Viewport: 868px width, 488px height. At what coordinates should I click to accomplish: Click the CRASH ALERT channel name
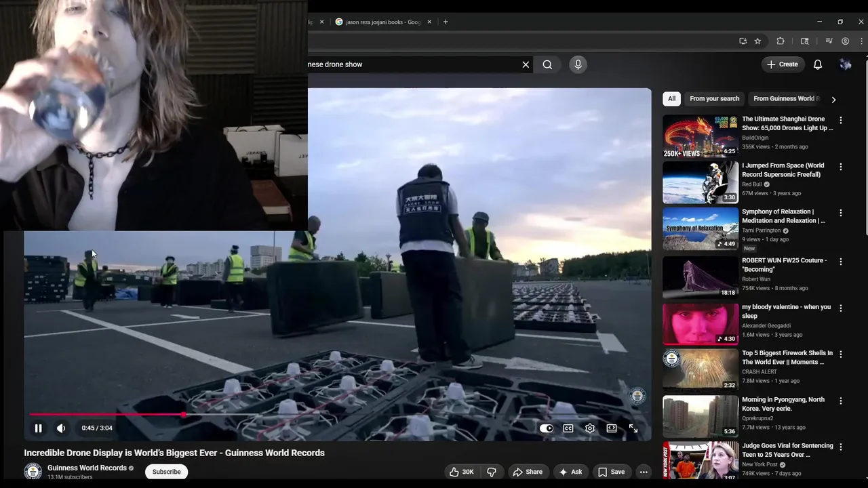tap(759, 371)
